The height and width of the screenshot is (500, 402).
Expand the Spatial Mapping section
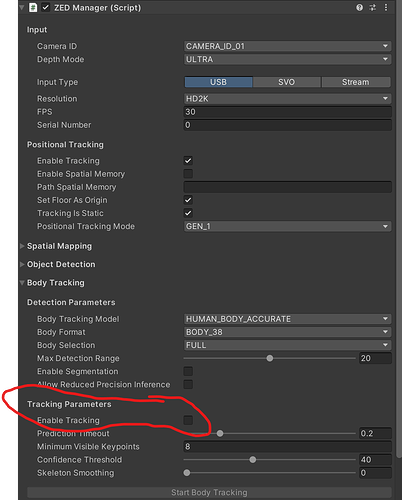[22, 246]
